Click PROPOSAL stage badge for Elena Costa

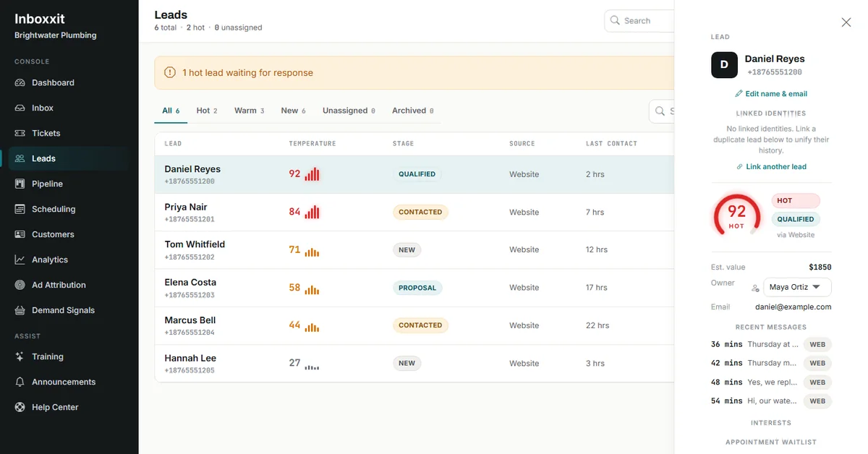tap(417, 288)
